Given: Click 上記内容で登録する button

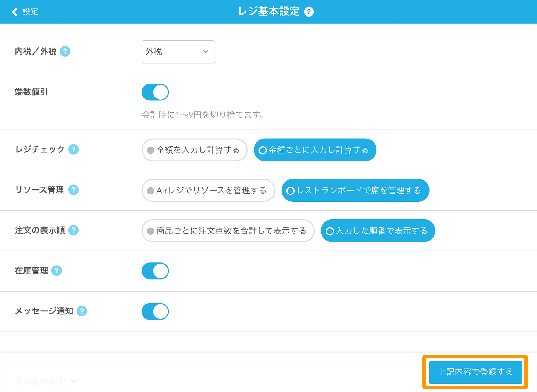Looking at the screenshot, I should coord(475,372).
